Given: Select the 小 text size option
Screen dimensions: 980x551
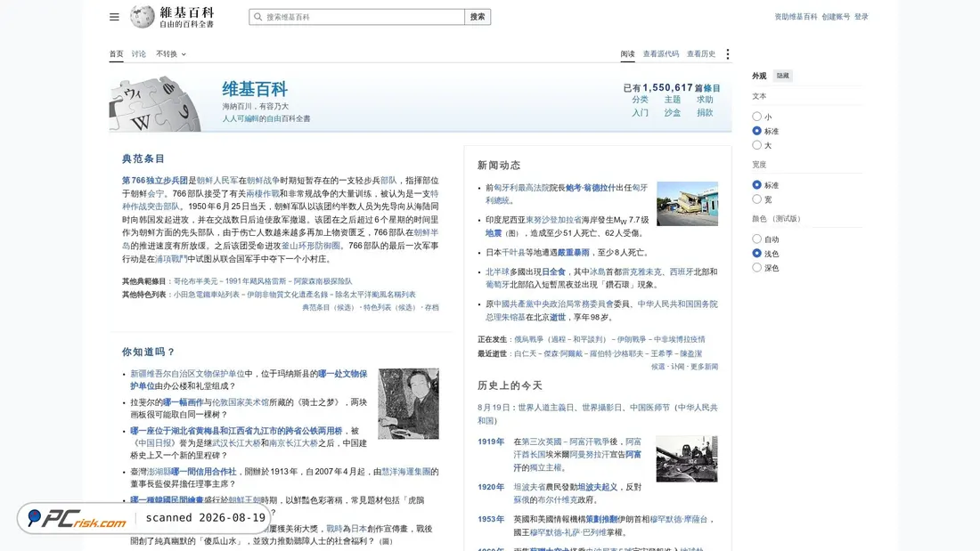Looking at the screenshot, I should (x=757, y=117).
